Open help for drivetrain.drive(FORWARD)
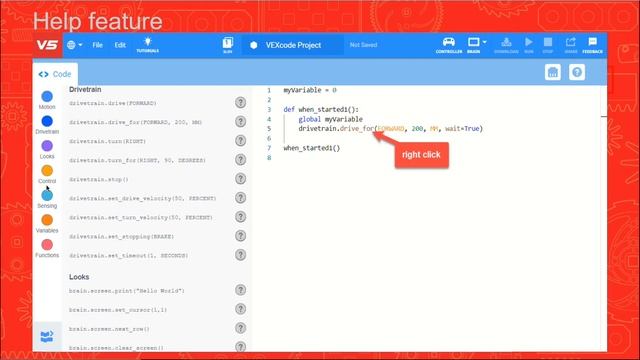The image size is (640, 360). coord(240,102)
